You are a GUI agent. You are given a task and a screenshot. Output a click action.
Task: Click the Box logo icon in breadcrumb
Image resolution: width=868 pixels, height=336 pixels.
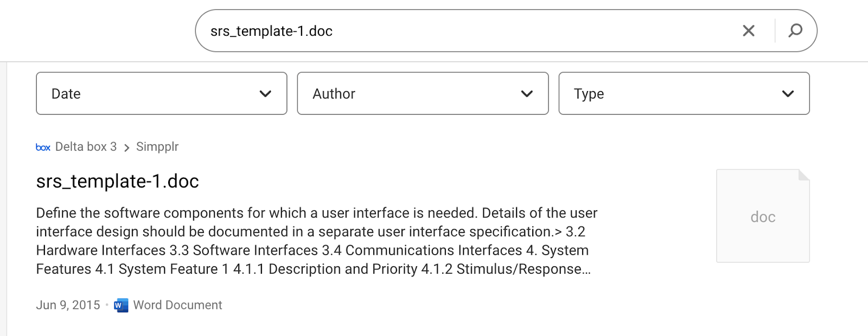(43, 147)
